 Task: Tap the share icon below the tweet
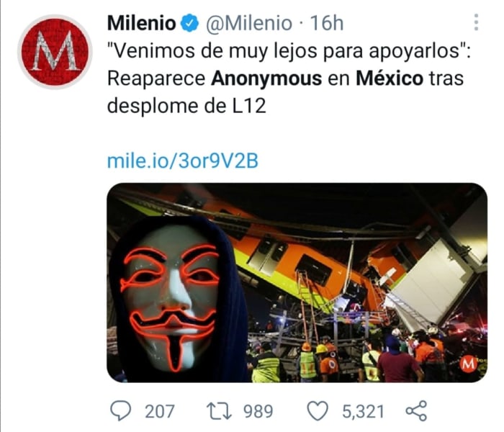416,411
